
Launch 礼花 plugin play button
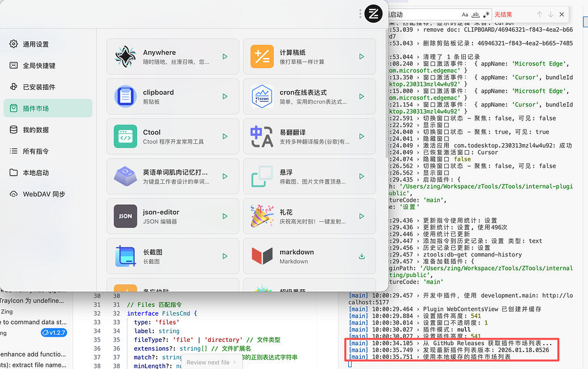click(x=361, y=216)
